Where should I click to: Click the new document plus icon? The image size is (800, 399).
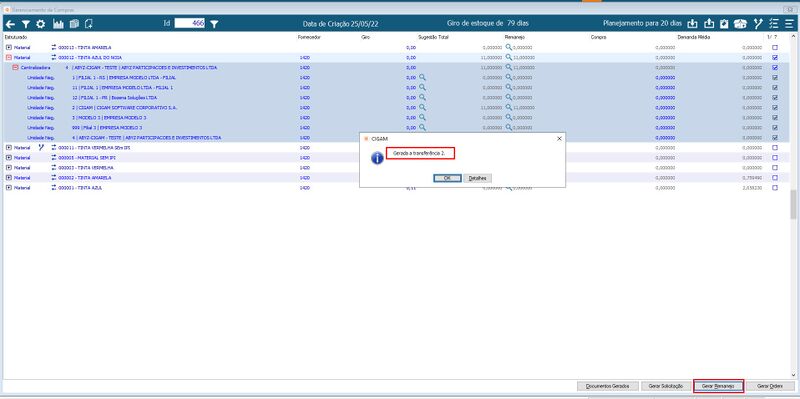click(x=89, y=24)
